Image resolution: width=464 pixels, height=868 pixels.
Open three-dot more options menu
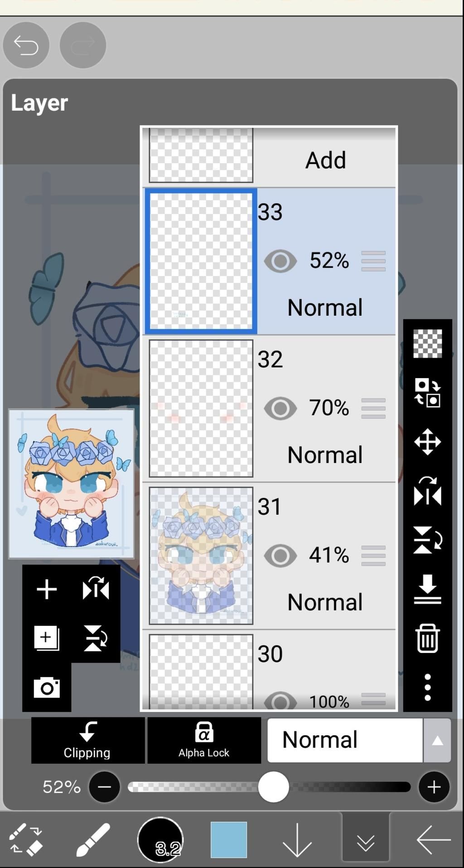[x=427, y=687]
